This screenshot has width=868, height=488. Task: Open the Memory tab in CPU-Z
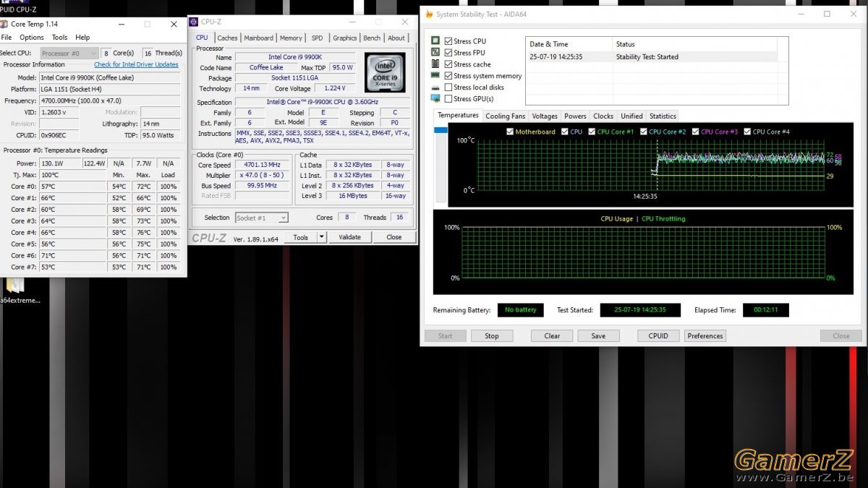(291, 38)
